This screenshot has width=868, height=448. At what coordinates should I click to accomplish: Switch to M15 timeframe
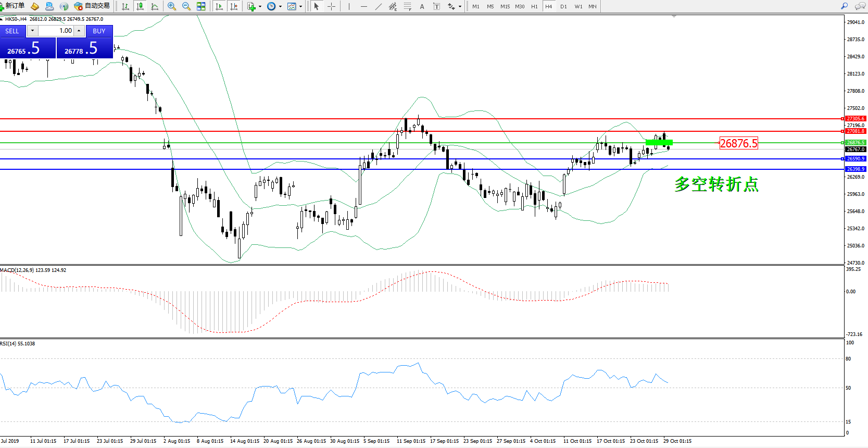pyautogui.click(x=505, y=6)
